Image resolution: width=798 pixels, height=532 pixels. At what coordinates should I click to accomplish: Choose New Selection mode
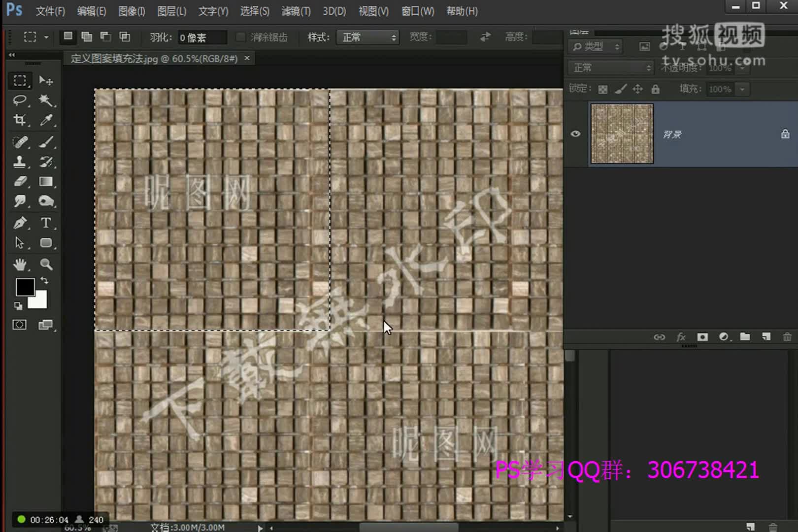[68, 36]
